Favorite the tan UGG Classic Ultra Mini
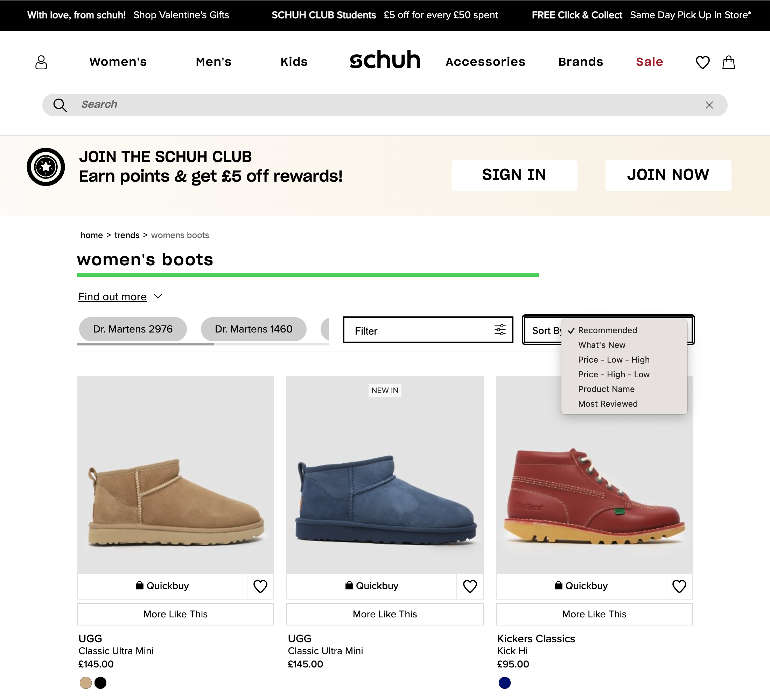Image resolution: width=770 pixels, height=700 pixels. point(260,586)
